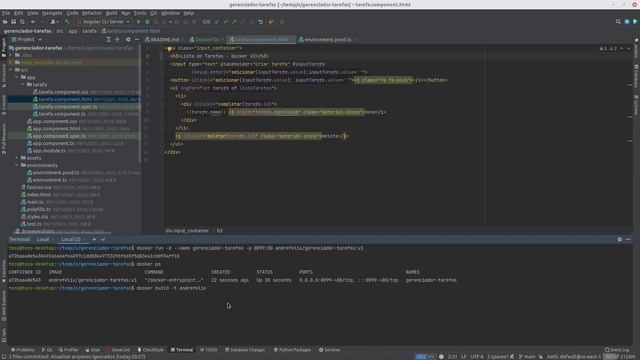Open the Python Packages tool window
The width and height of the screenshot is (640, 360).
click(292, 350)
